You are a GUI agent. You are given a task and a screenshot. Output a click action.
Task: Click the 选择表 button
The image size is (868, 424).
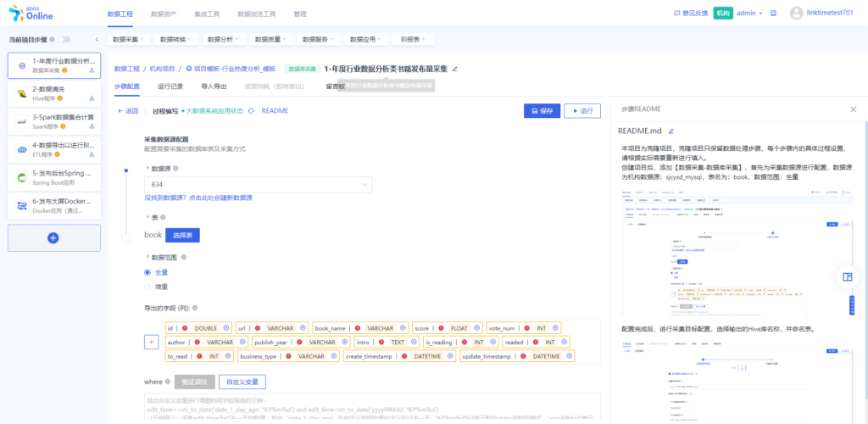click(x=182, y=235)
